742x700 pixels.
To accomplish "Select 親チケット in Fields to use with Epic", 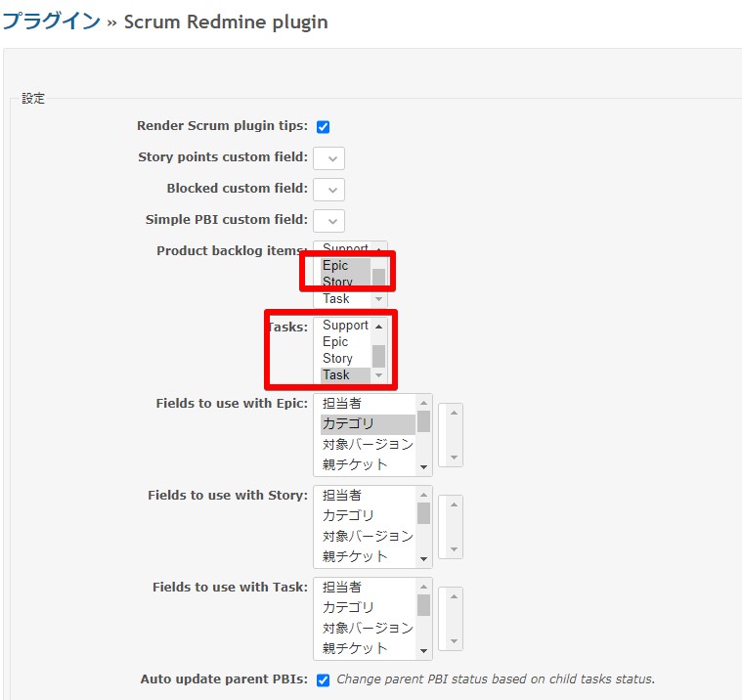I will 369,464.
